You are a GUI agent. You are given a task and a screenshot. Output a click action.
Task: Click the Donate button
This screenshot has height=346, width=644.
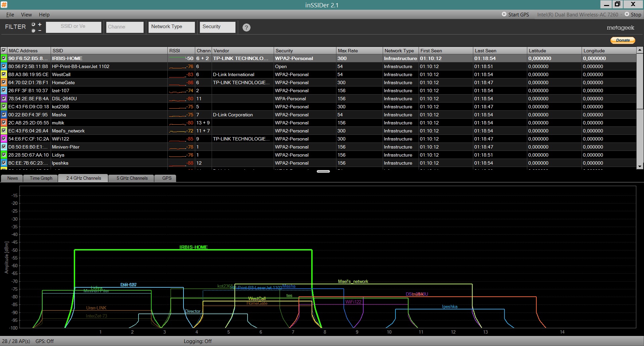tap(623, 40)
